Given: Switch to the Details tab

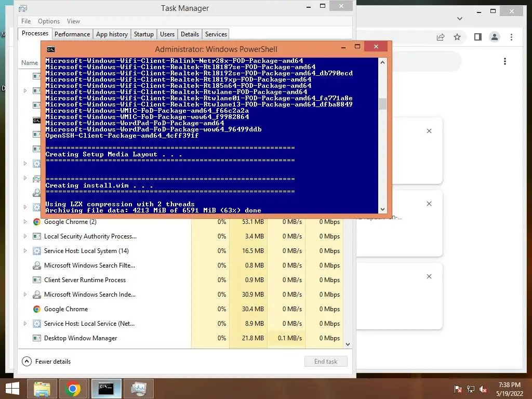Looking at the screenshot, I should click(x=190, y=34).
